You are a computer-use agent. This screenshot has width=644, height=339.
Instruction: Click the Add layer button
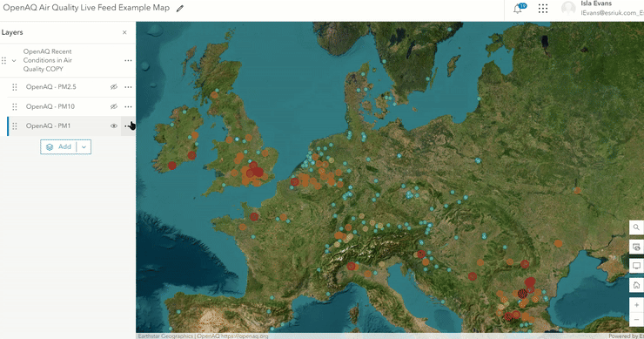pos(58,147)
